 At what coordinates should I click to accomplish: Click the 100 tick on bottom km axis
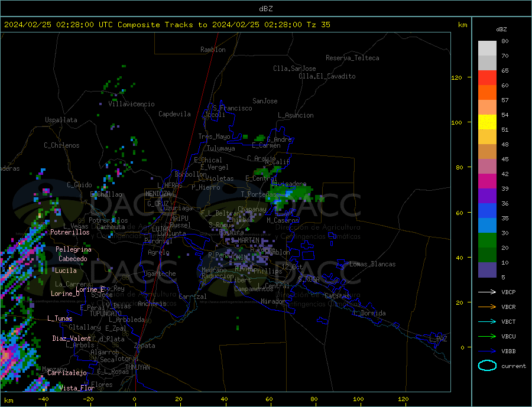(358, 399)
